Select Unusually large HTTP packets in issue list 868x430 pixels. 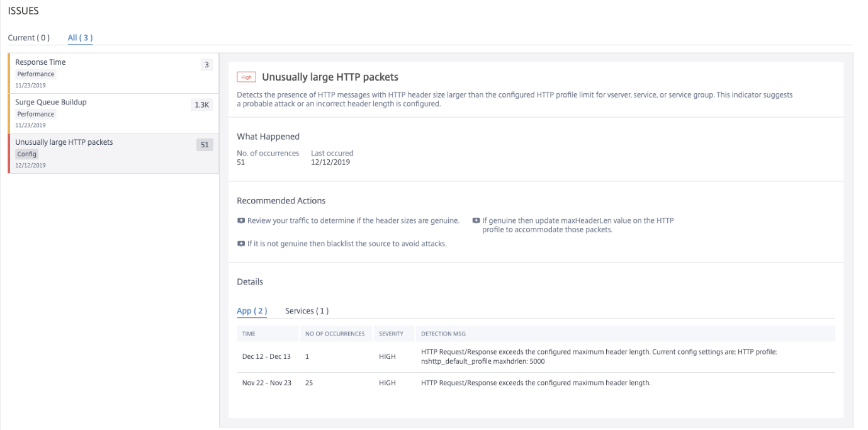click(x=113, y=154)
